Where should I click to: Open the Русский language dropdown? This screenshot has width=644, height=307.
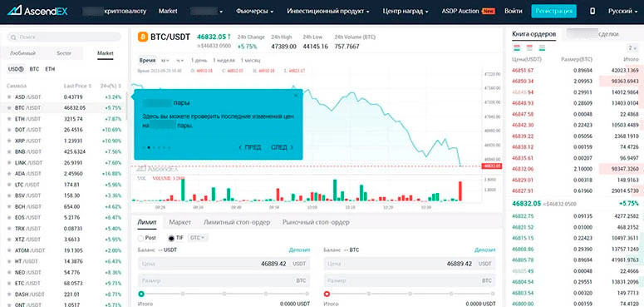(622, 11)
